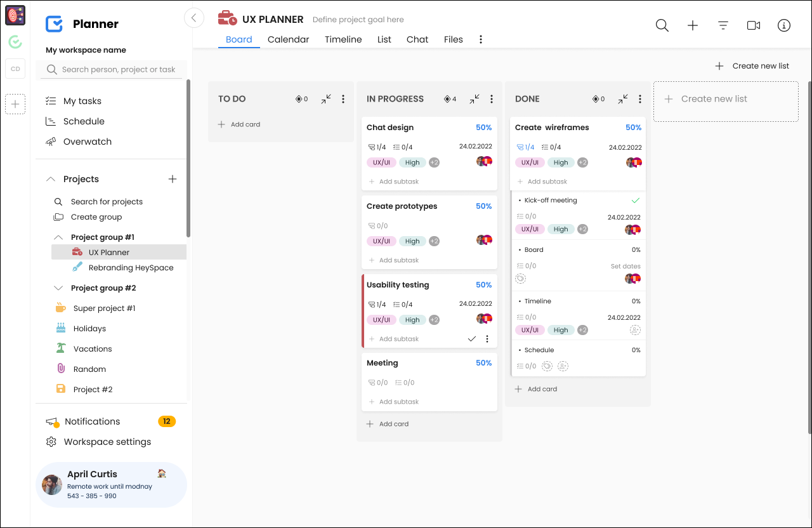Open the IN PROGRESS list three-dot menu
Screen dimensions: 812x528
[x=492, y=99]
